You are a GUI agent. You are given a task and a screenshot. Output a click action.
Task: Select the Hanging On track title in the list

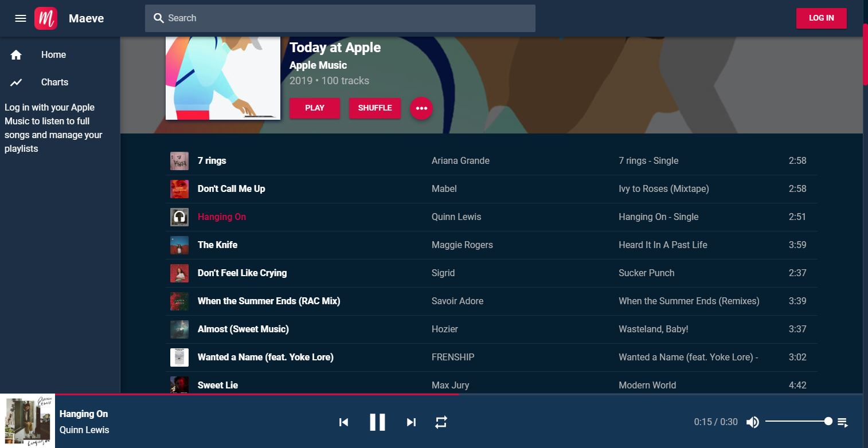[222, 217]
